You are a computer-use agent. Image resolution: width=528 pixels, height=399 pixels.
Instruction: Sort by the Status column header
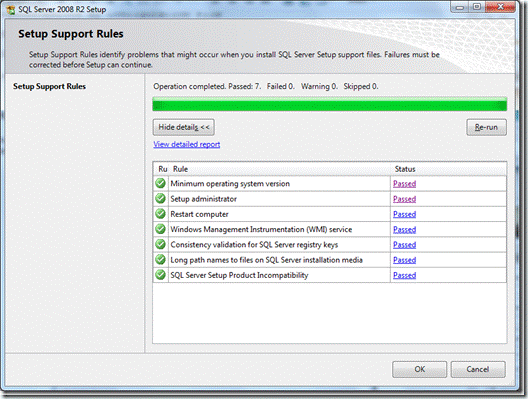tap(449, 169)
